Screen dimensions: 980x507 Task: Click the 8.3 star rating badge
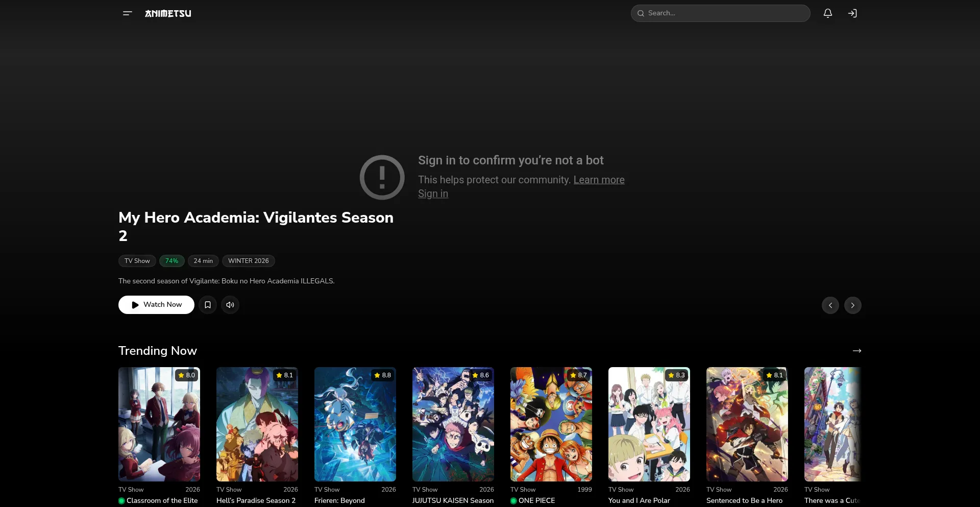pos(676,375)
